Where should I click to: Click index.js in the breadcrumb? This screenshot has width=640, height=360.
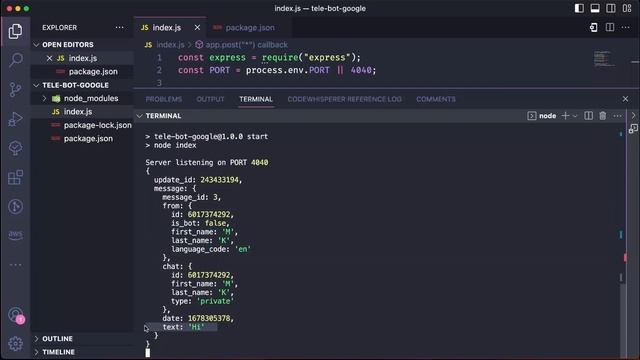(170, 45)
